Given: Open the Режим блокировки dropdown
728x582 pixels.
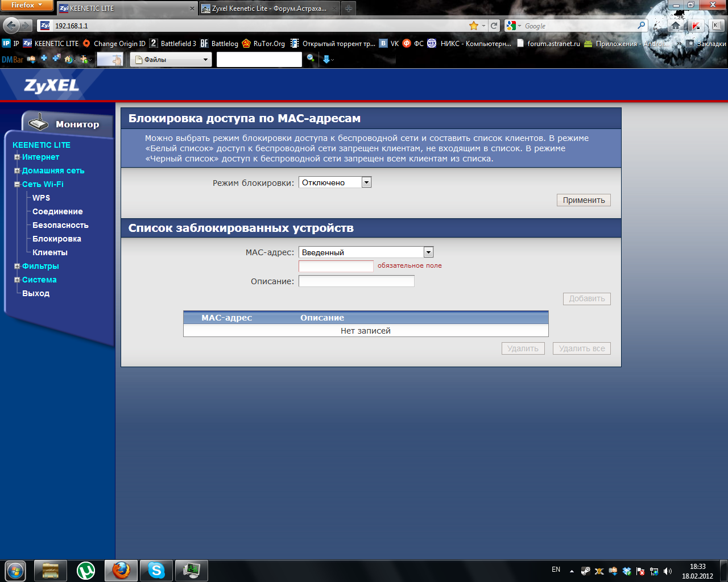Looking at the screenshot, I should [x=335, y=182].
